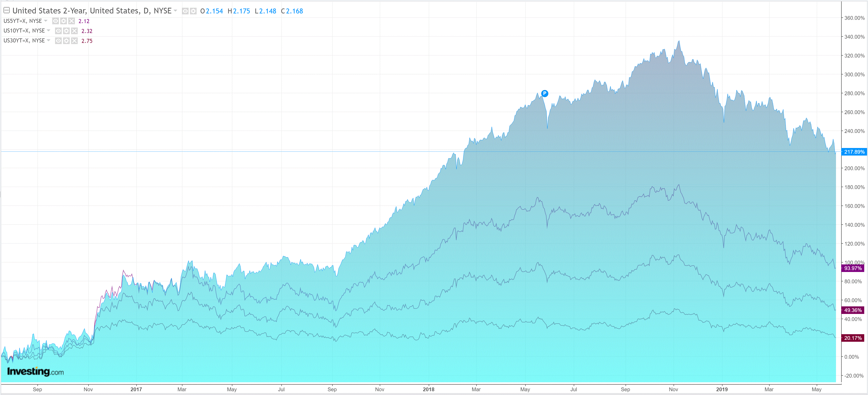Image resolution: width=868 pixels, height=395 pixels.
Task: Open US10YT=X settings gear
Action: (x=66, y=31)
